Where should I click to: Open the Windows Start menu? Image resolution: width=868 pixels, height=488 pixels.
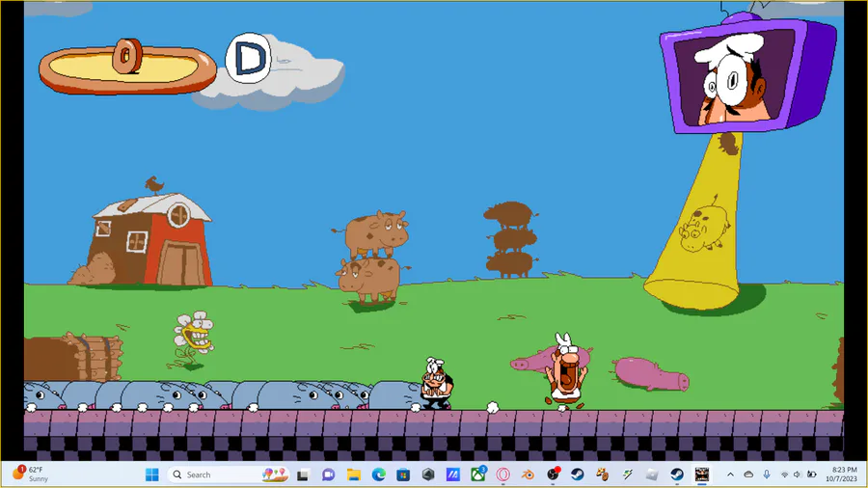[x=151, y=474]
